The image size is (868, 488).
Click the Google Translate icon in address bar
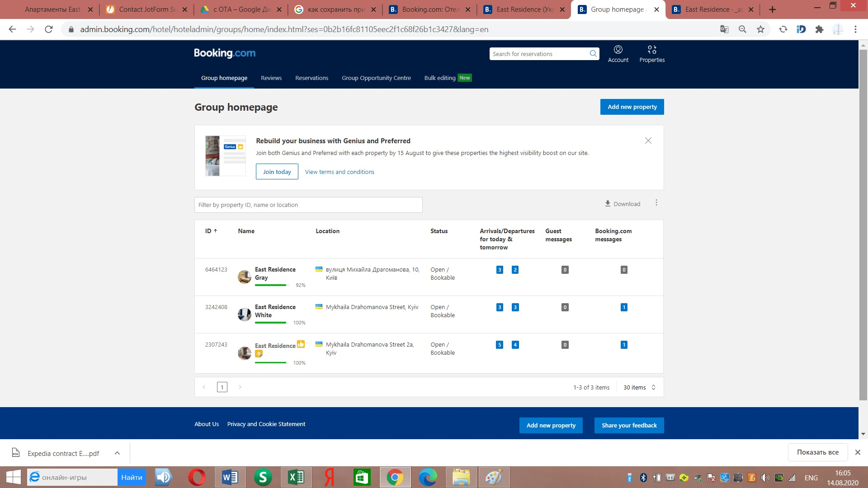point(724,29)
